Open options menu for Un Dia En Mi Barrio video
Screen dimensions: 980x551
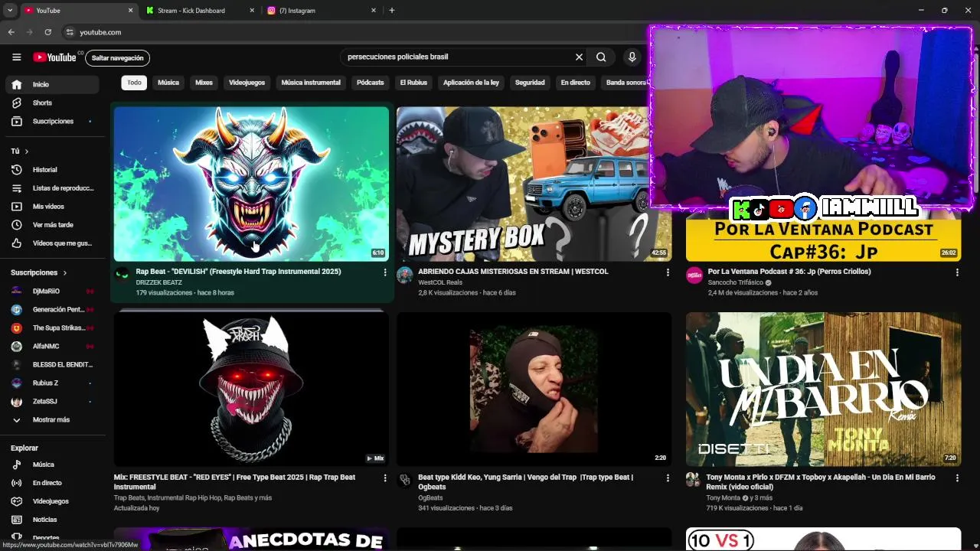(957, 478)
